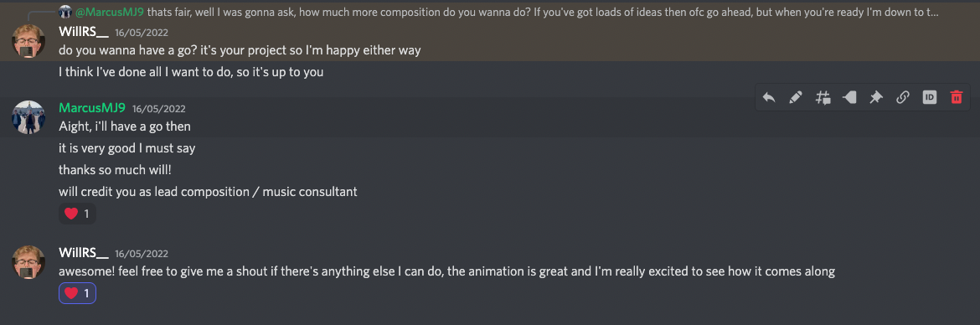Click the message 'will credit you as lead composition'
Image resolution: width=980 pixels, height=325 pixels.
pos(208,192)
